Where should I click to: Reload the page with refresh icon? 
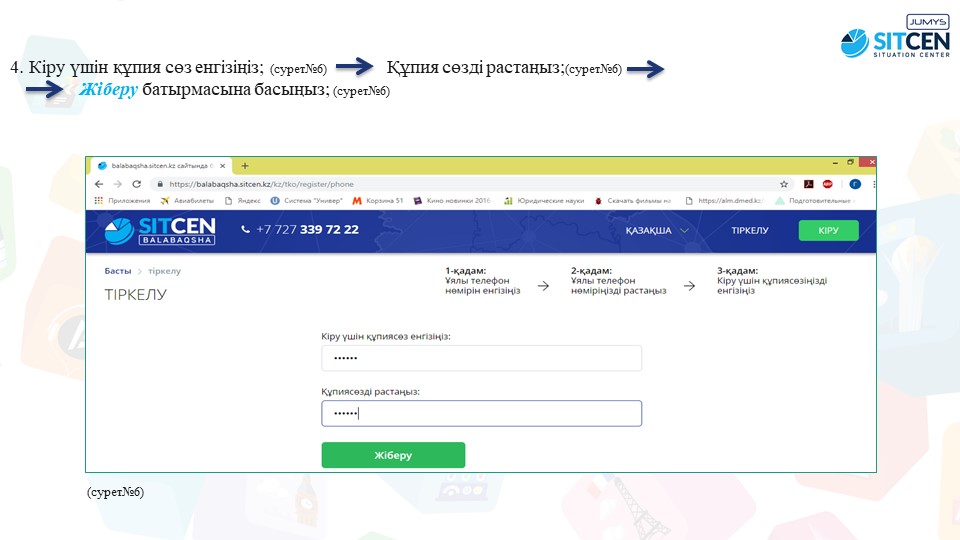point(137,184)
